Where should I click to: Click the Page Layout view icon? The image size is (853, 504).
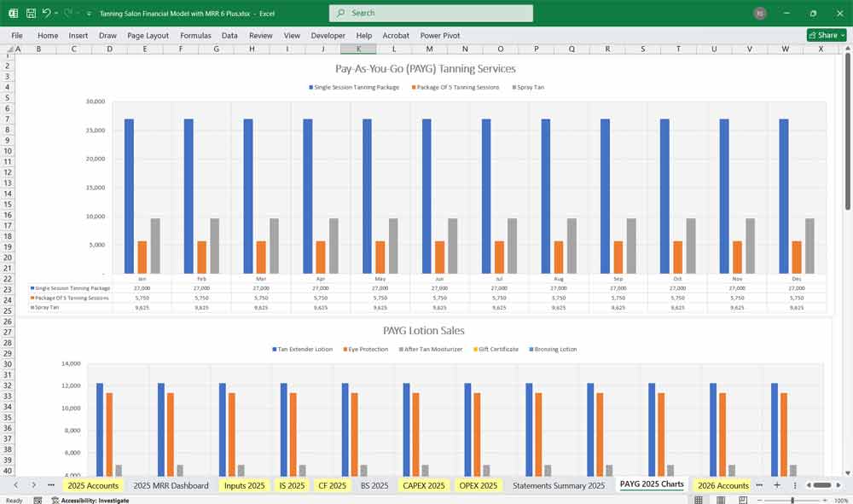point(720,500)
